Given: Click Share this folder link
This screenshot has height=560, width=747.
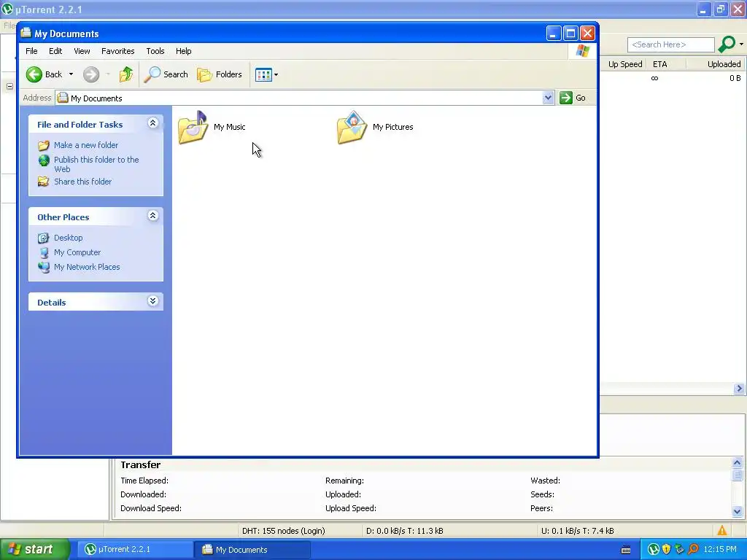Looking at the screenshot, I should [x=83, y=182].
